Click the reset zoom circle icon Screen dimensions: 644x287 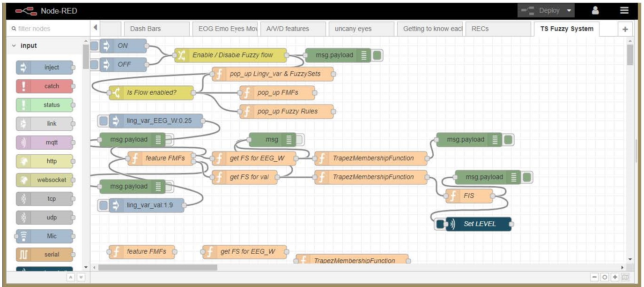605,277
